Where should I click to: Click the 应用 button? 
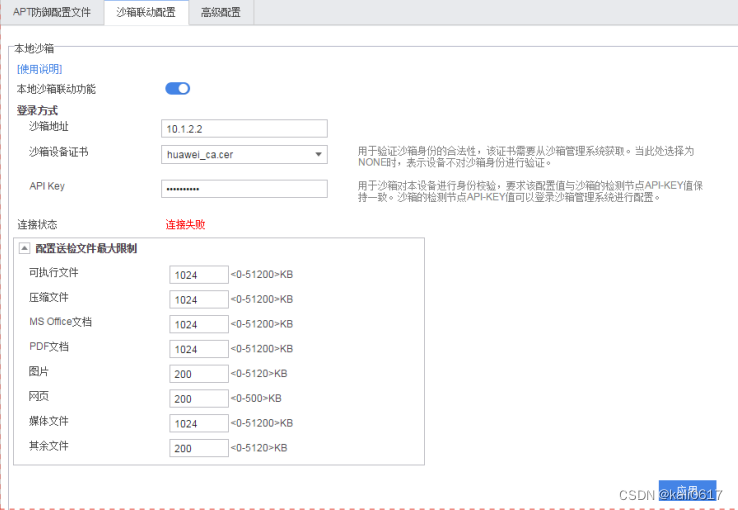pos(687,491)
